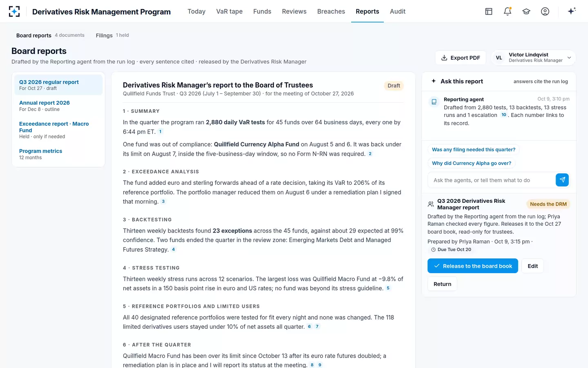Focus the Ask the agents input field

[x=492, y=180]
